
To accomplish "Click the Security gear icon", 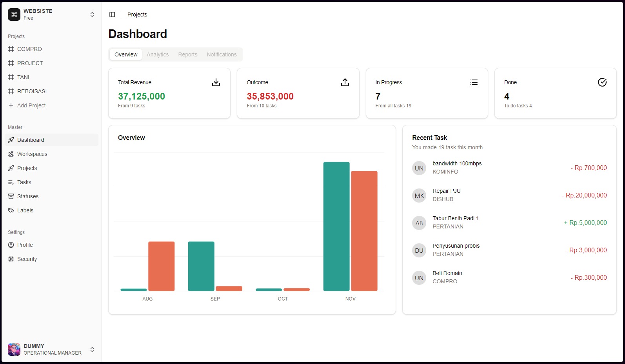I will click(11, 259).
